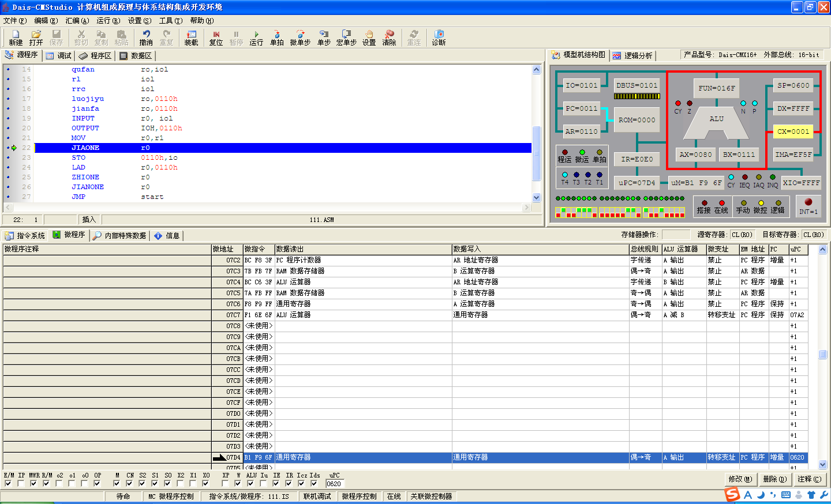Click the Sogou shirt skin tray icon

click(811, 495)
